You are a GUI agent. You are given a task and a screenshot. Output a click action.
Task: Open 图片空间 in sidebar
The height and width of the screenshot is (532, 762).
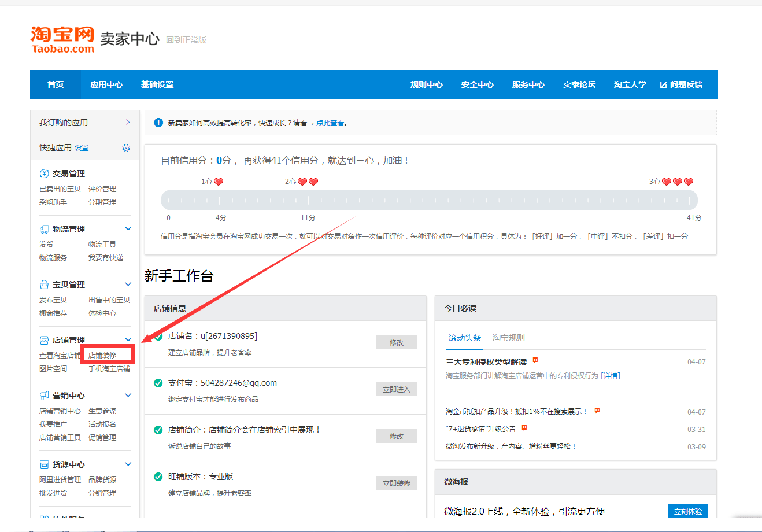pyautogui.click(x=53, y=368)
